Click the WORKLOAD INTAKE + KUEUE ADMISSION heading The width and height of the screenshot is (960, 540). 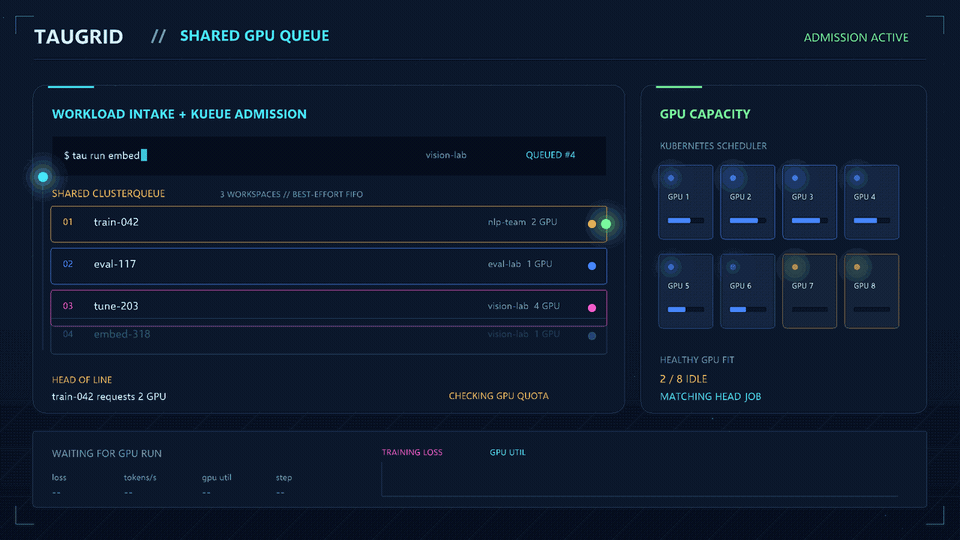point(179,114)
